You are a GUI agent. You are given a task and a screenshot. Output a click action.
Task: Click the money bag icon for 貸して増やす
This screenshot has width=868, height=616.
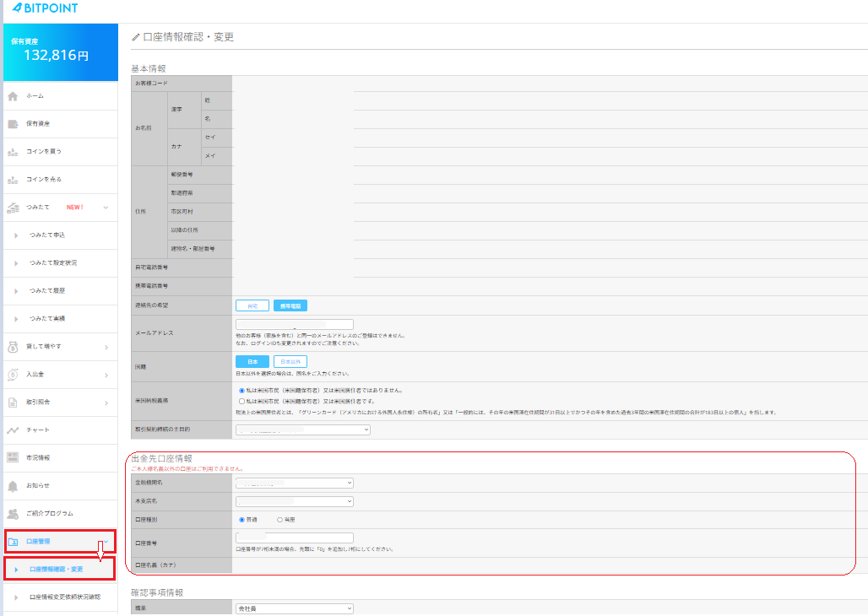click(13, 347)
